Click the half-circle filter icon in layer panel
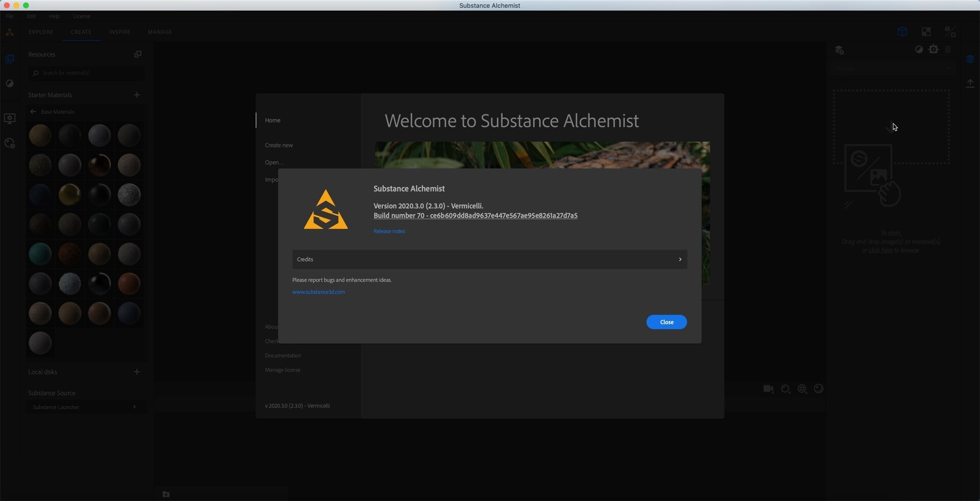Image resolution: width=980 pixels, height=501 pixels. tap(919, 49)
